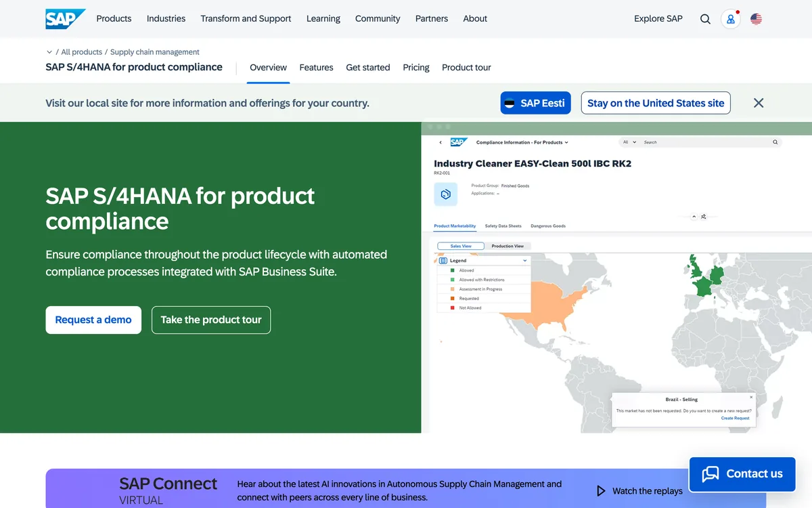Click Explore SAP link
Screen dimensions: 812x508
[x=658, y=19]
